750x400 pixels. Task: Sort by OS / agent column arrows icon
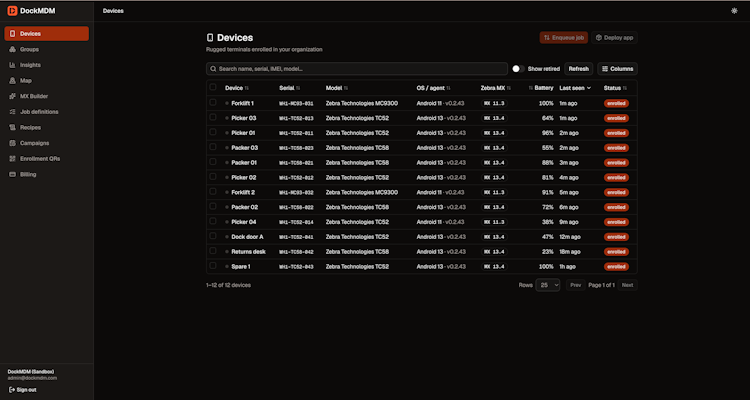(x=448, y=88)
